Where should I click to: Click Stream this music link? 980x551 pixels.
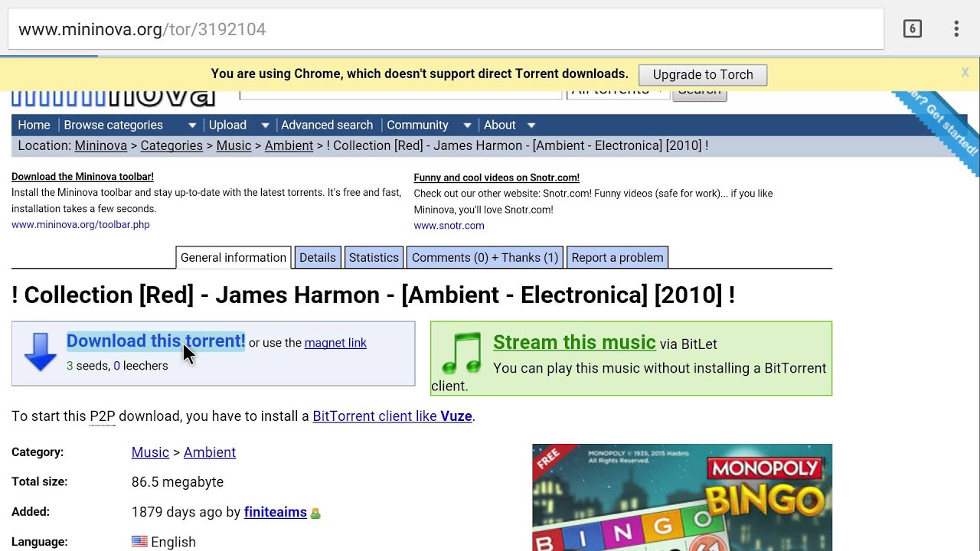click(574, 342)
